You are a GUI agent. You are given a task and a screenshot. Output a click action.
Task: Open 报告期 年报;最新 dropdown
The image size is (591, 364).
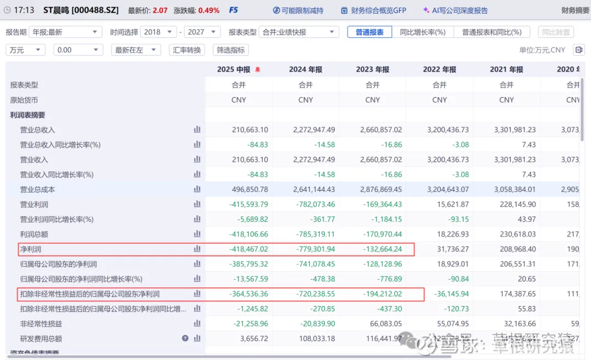pos(65,32)
